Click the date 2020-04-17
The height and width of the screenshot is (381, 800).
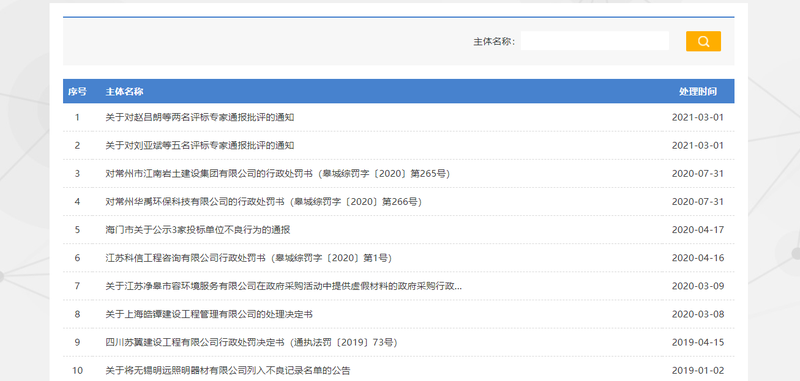click(x=698, y=230)
